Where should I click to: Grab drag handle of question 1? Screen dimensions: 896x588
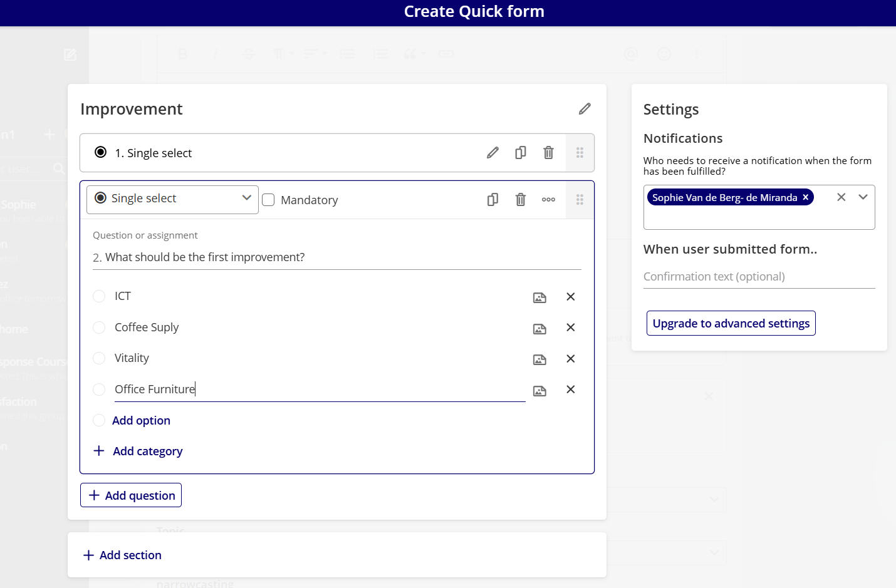580,153
